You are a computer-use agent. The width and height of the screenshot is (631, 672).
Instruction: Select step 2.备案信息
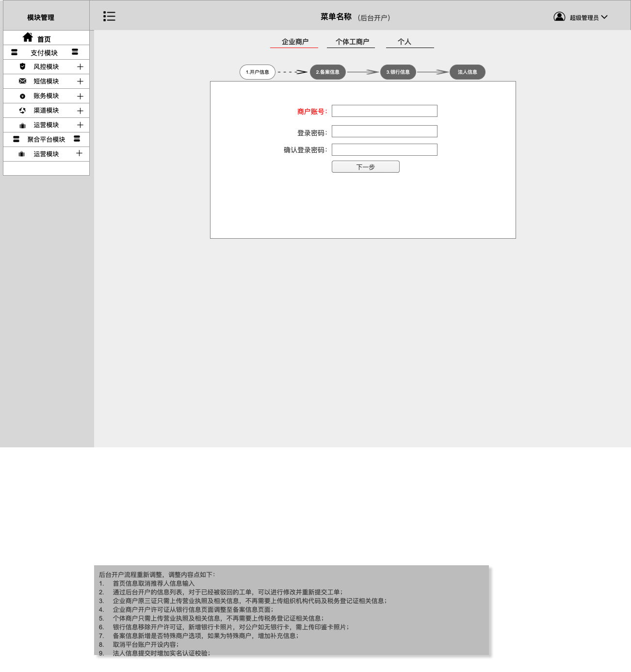click(x=328, y=72)
